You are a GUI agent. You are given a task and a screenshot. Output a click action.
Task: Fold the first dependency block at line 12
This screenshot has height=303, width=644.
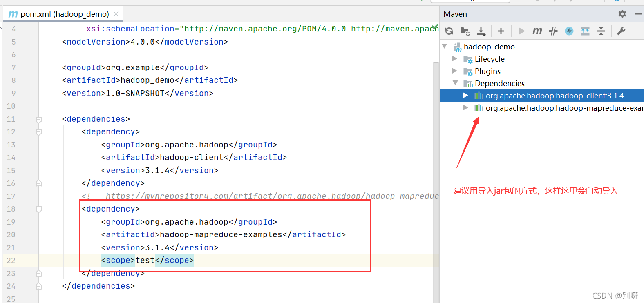pyautogui.click(x=39, y=132)
